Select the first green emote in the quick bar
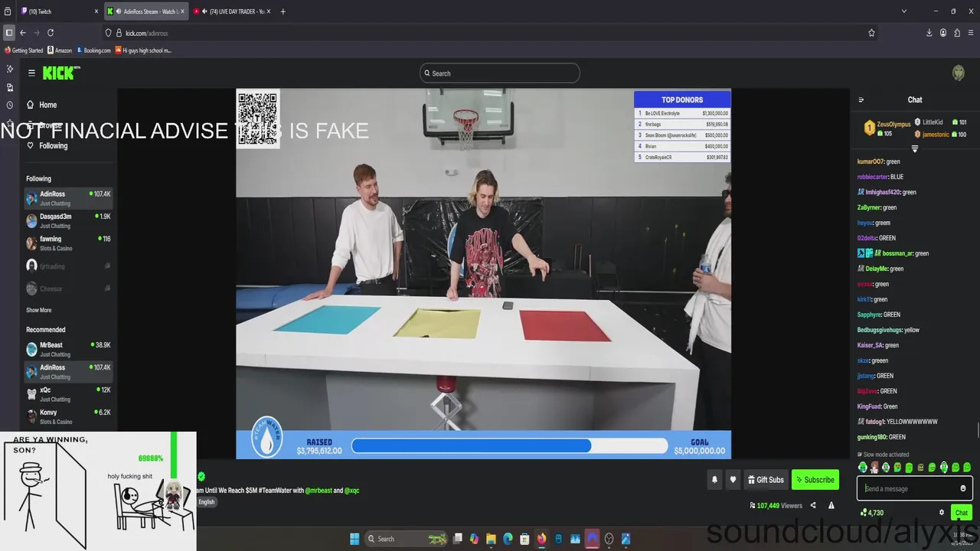The height and width of the screenshot is (551, 980). tap(863, 467)
